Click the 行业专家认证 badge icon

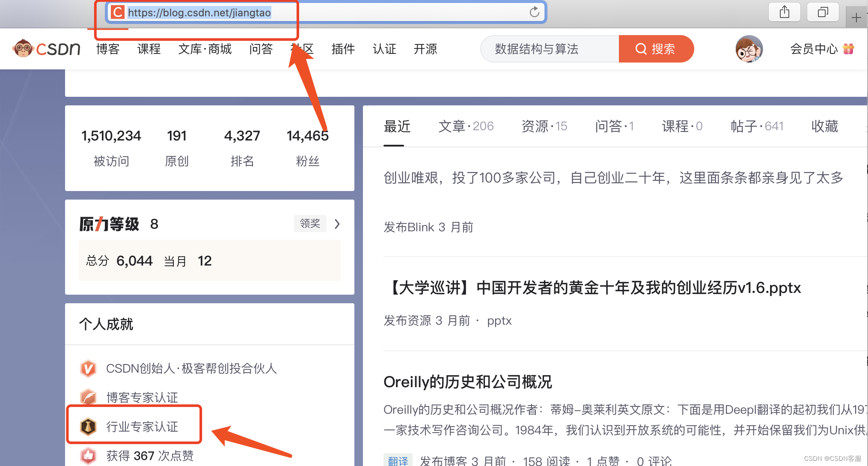(x=88, y=427)
